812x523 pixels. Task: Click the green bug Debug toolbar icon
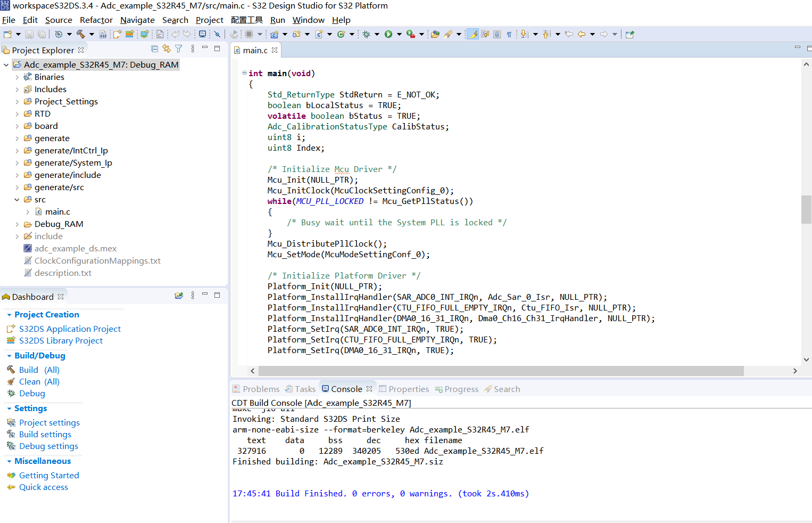pos(367,34)
